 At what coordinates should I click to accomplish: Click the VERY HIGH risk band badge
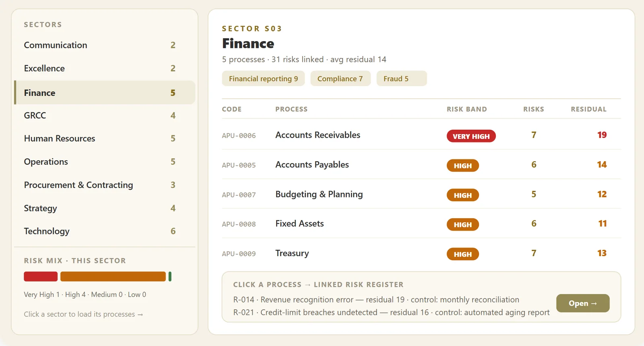pyautogui.click(x=471, y=136)
